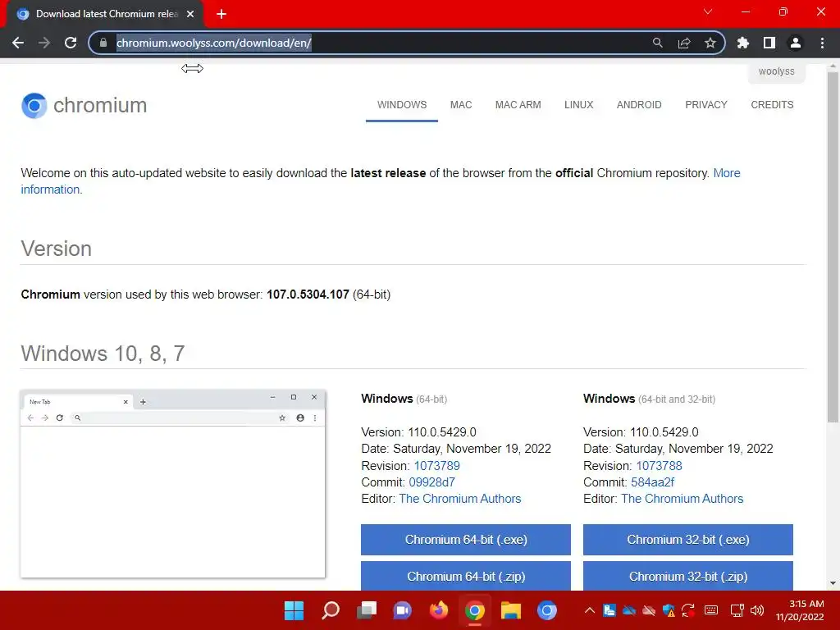Open the network tray icon
The width and height of the screenshot is (840, 630).
click(737, 610)
